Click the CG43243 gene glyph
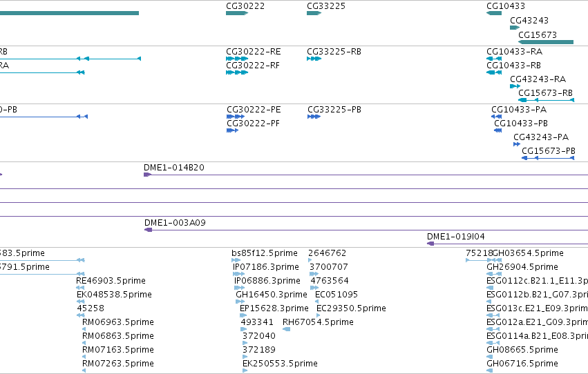 coord(515,28)
